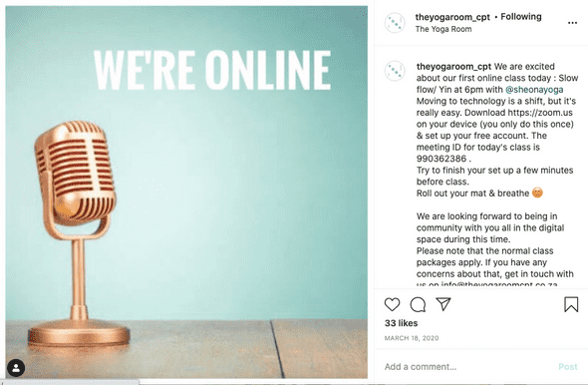Click the orange smiley emoji in caption
Screen dimensions: 588x385
point(537,192)
